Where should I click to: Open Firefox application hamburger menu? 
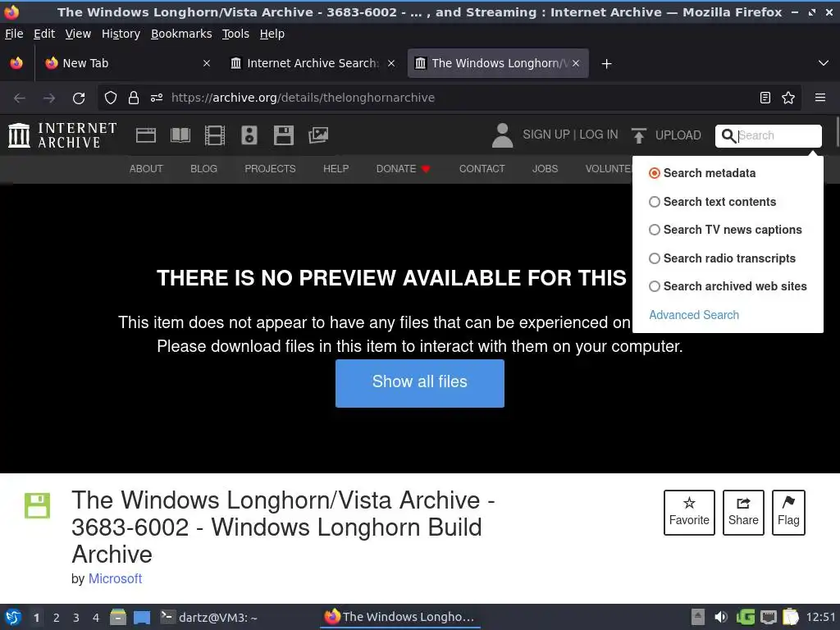click(819, 98)
